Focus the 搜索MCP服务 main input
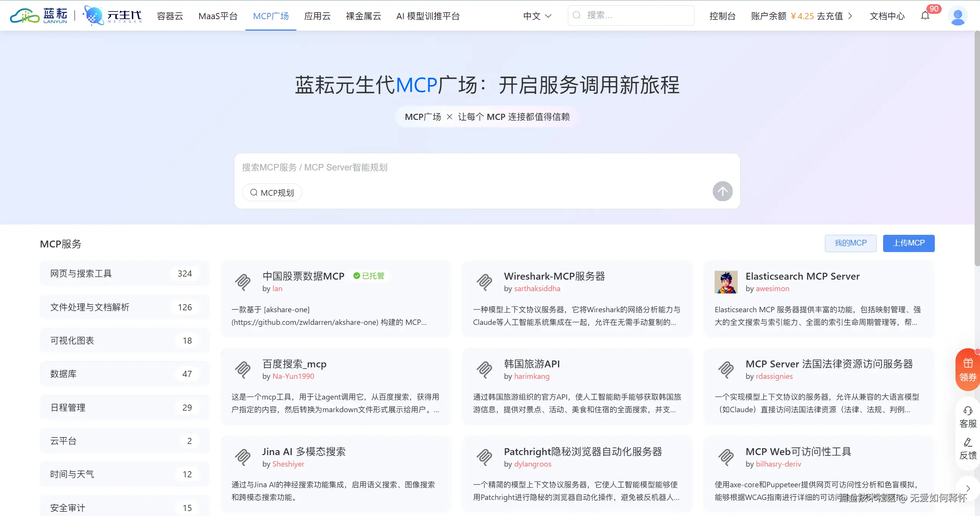Viewport: 980px width, 516px height. click(486, 167)
